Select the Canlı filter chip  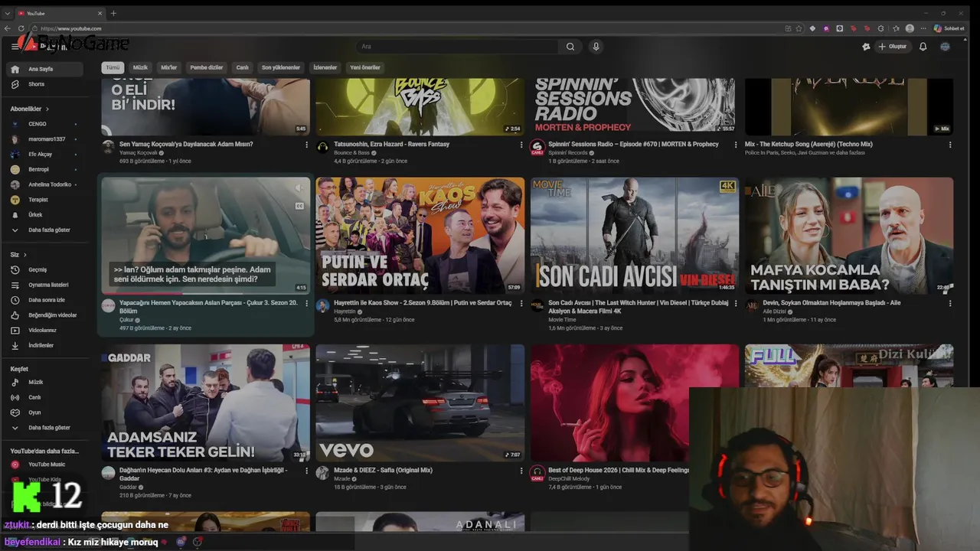pos(242,67)
